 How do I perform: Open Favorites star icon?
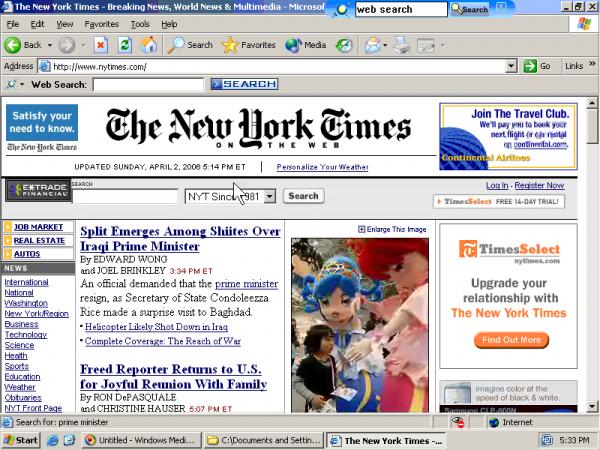pyautogui.click(x=230, y=45)
